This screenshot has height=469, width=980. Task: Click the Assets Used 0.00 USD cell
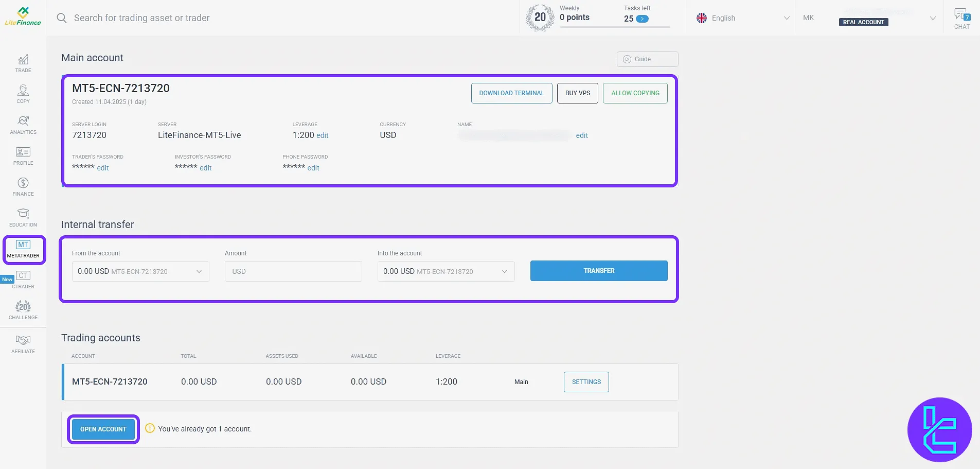[x=284, y=381]
